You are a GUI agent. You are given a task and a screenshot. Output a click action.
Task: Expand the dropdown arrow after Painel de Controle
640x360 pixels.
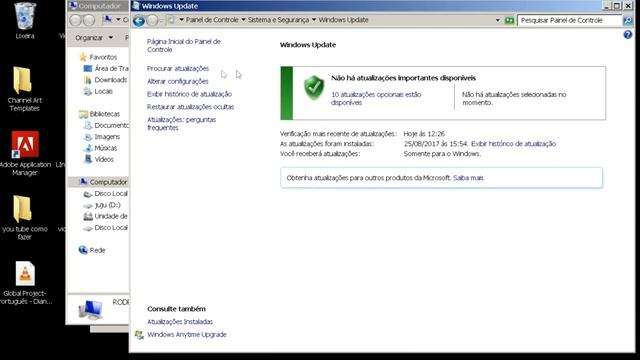[x=243, y=20]
